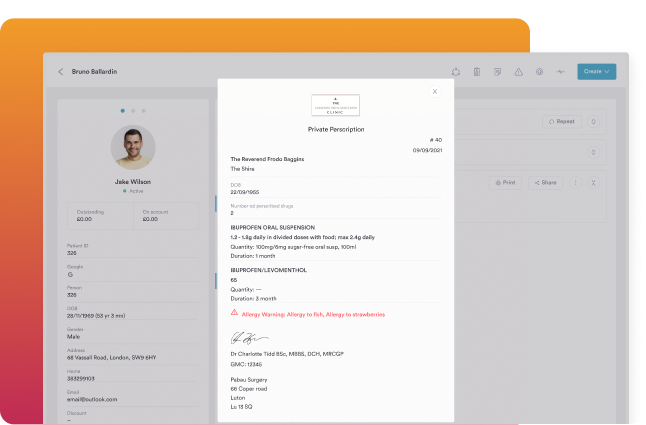The image size is (646, 425).
Task: Select the third carousel dot on patient card
Action: coord(143,110)
